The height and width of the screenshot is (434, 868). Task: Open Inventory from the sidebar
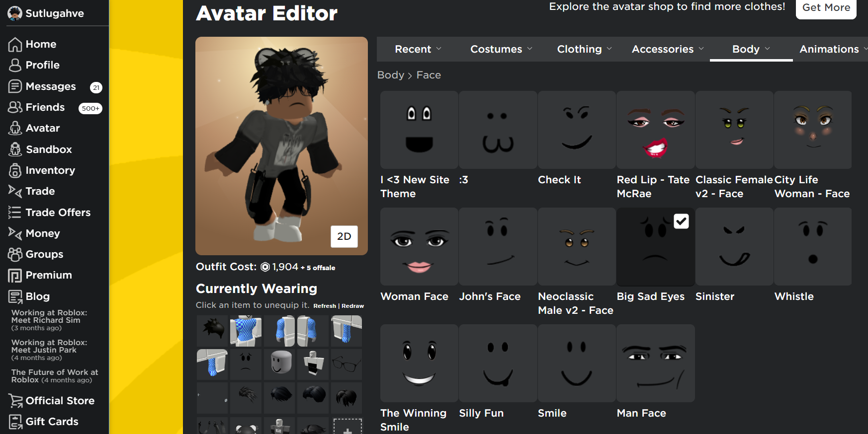click(x=42, y=170)
